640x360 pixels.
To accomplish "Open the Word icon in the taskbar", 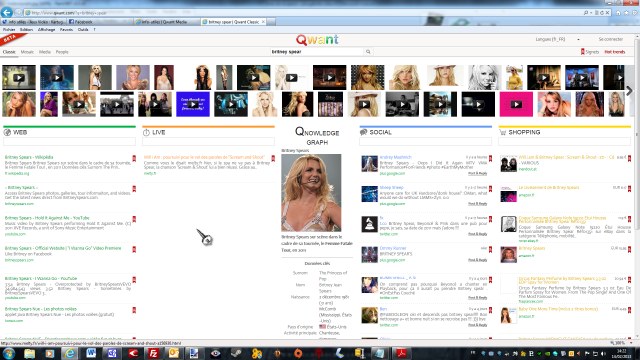I will point(91,353).
